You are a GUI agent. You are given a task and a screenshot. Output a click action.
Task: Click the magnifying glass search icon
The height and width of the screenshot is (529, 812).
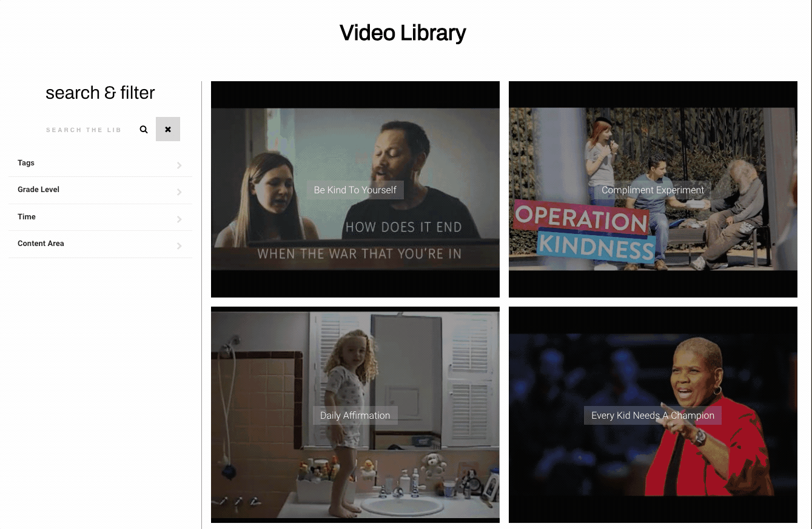[x=144, y=130]
